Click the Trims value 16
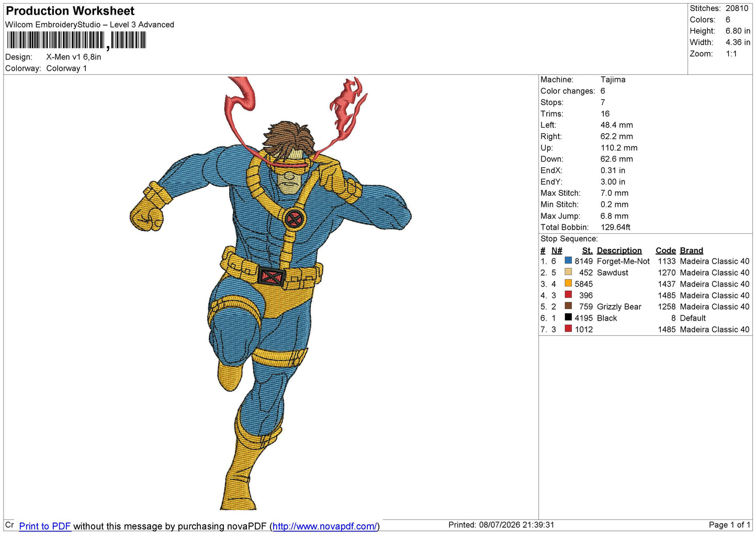 (605, 113)
